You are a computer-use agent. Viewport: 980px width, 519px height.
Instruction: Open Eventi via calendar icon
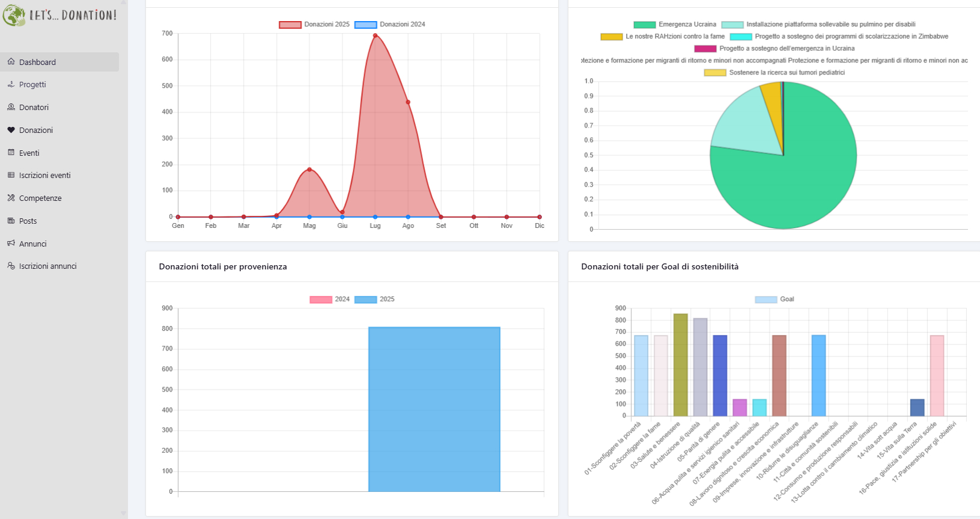pos(11,153)
